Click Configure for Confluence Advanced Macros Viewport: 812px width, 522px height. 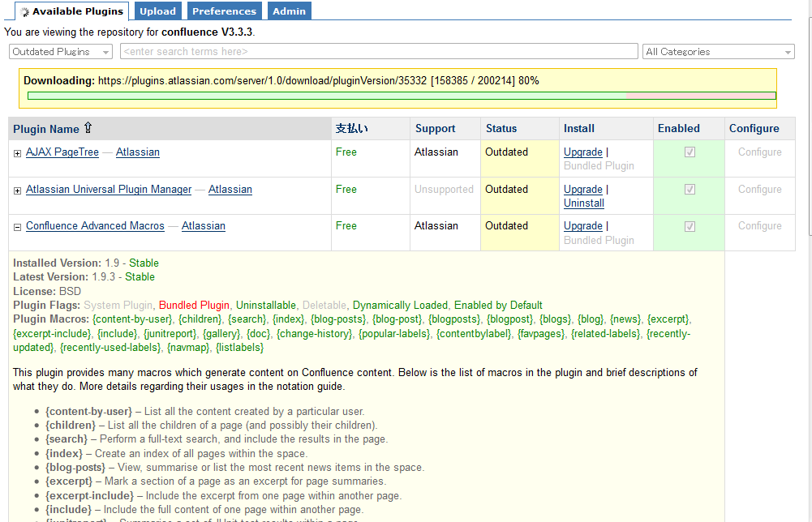tap(760, 226)
